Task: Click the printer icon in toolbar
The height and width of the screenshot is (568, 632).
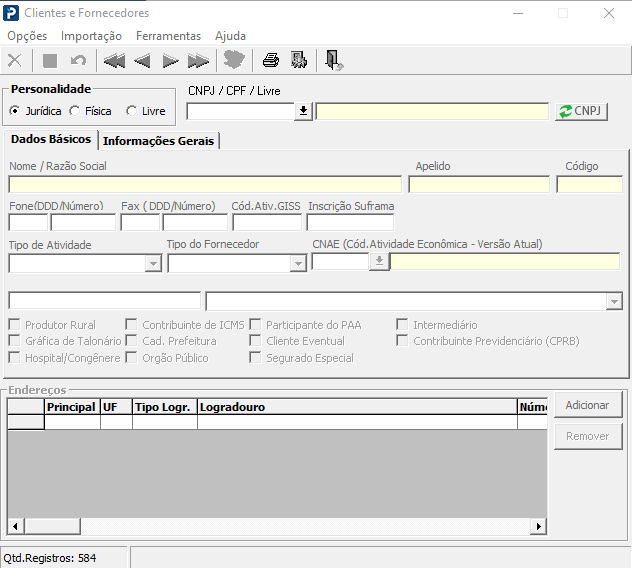Action: coord(270,61)
